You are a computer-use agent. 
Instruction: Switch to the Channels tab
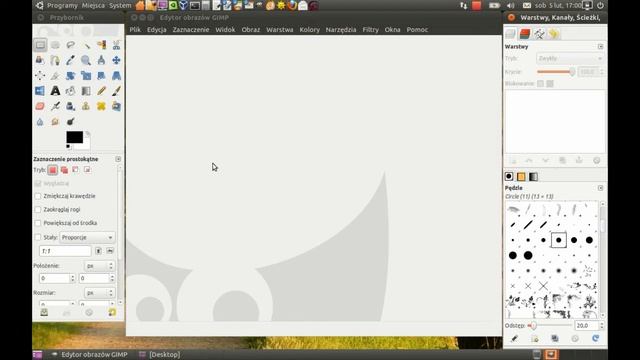click(x=525, y=33)
